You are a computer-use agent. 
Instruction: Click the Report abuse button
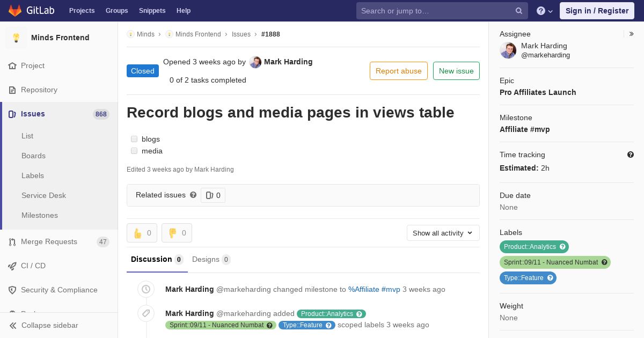398,71
